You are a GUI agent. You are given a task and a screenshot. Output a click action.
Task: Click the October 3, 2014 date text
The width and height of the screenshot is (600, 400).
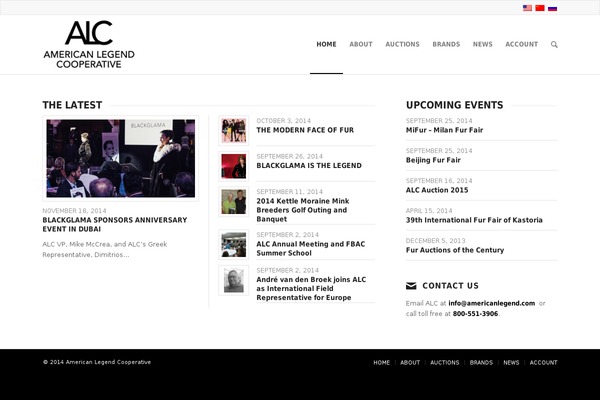pos(284,121)
